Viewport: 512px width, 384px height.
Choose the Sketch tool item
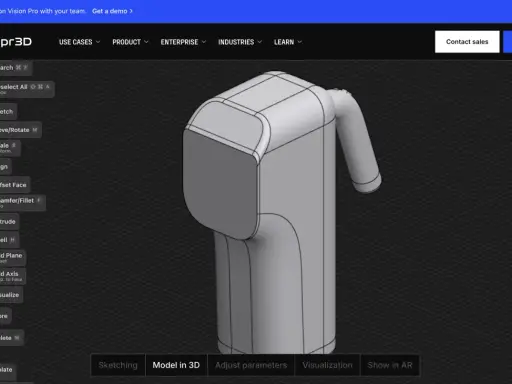pos(8,112)
